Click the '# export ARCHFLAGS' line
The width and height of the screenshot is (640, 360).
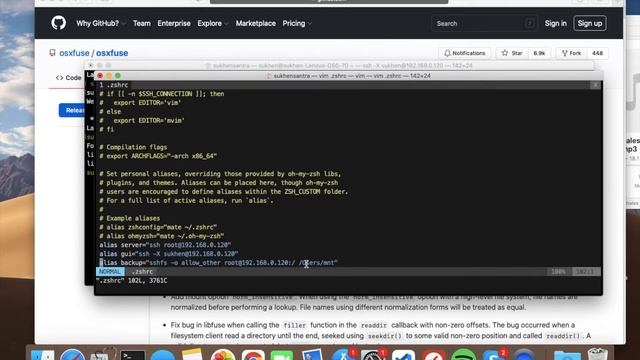click(x=158, y=156)
